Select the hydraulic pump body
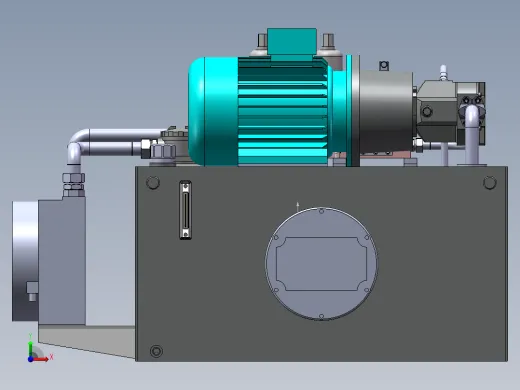Viewport: 520px width, 390px height. pyautogui.click(x=437, y=111)
